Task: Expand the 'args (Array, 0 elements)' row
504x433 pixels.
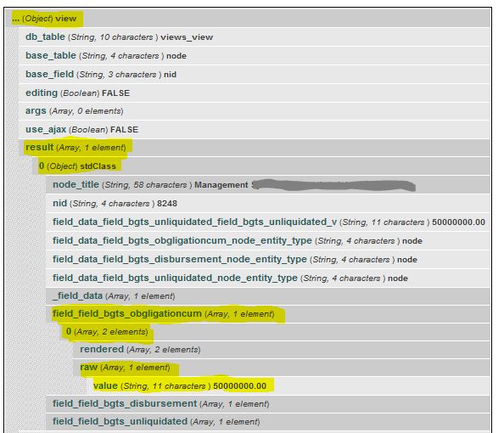Action: click(255, 111)
